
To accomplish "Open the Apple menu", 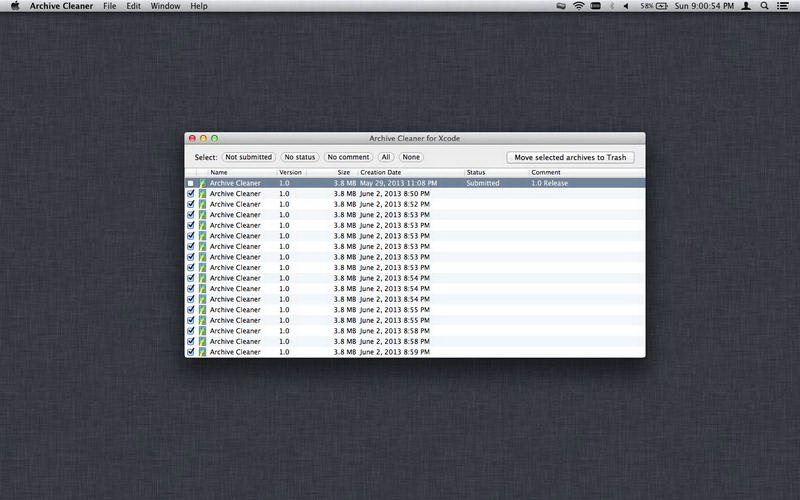I will [15, 6].
